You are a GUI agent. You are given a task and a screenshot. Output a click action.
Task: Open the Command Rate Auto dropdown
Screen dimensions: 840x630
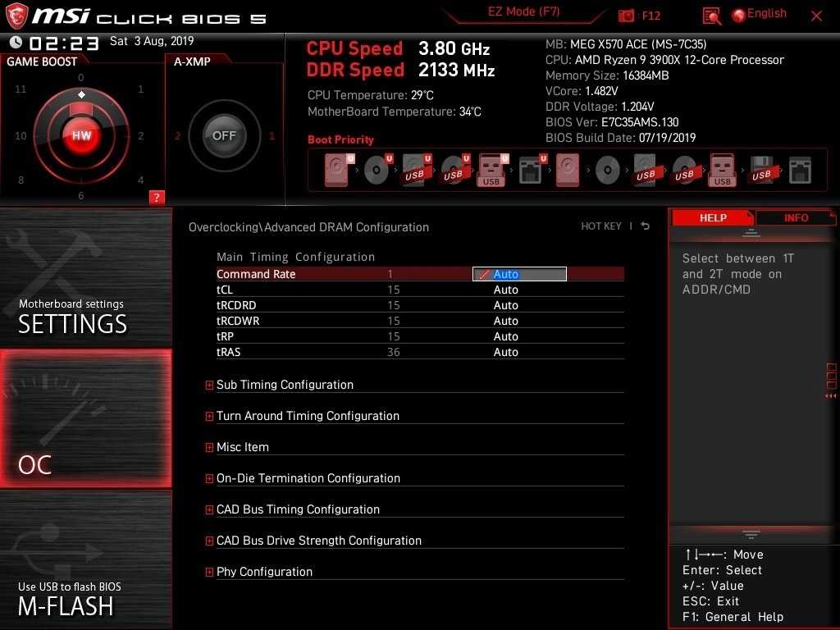point(519,274)
